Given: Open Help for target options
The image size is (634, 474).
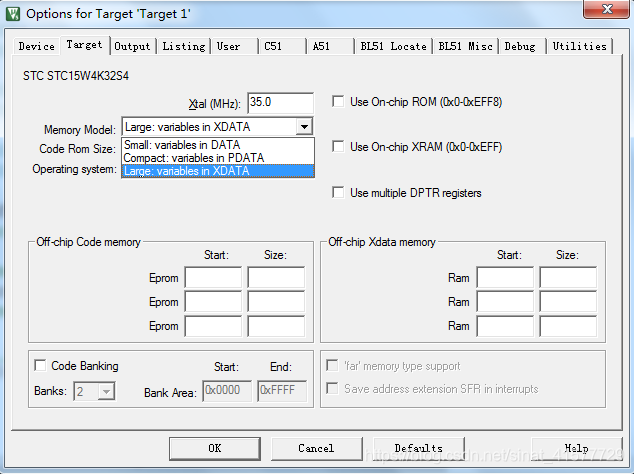Looking at the screenshot, I should coord(577,449).
